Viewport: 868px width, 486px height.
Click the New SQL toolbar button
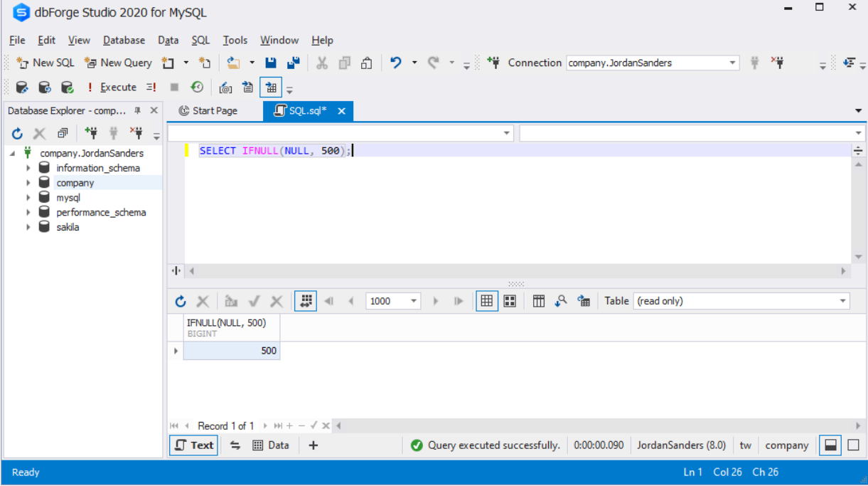tap(45, 63)
